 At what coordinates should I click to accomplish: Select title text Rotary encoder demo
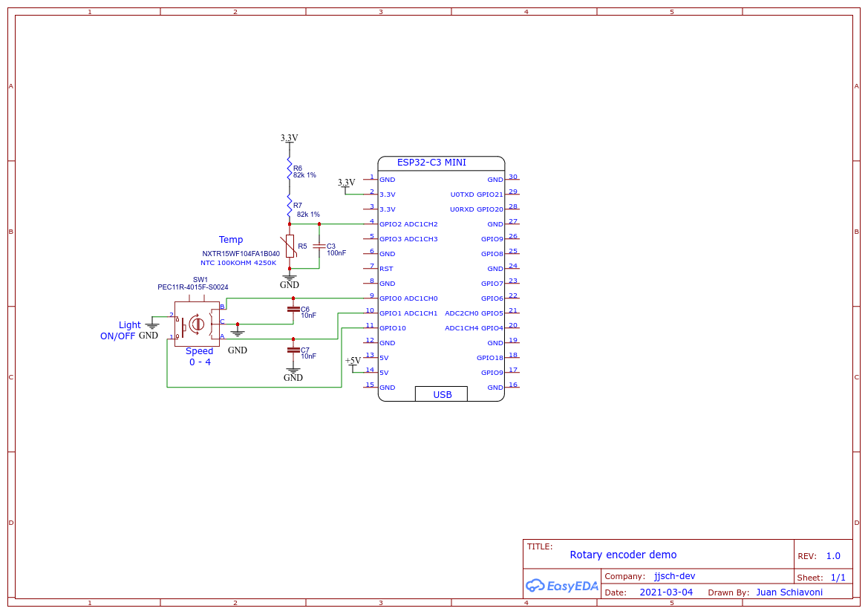(623, 555)
